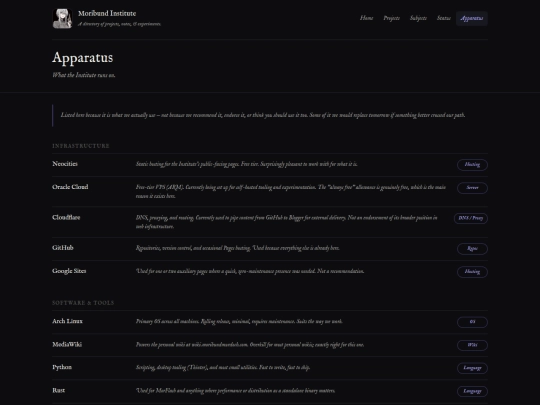540x405 pixels.
Task: Click the Hosting tag on the Neocities row
Action: pos(472,165)
